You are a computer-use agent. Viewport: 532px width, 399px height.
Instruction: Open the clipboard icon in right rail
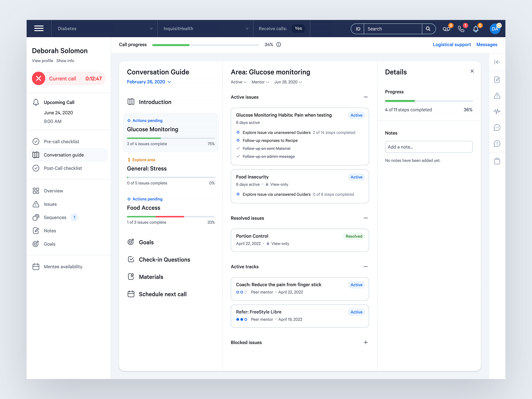pyautogui.click(x=497, y=161)
